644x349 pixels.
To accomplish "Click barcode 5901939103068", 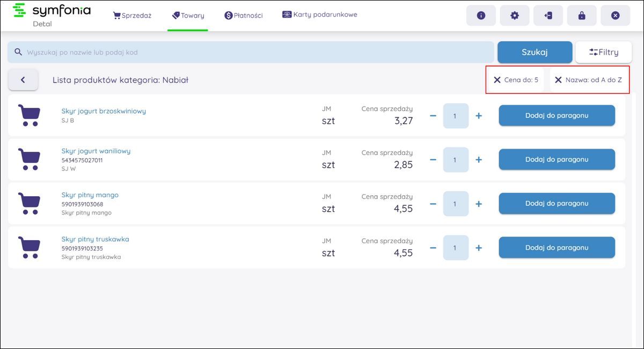I will click(82, 204).
